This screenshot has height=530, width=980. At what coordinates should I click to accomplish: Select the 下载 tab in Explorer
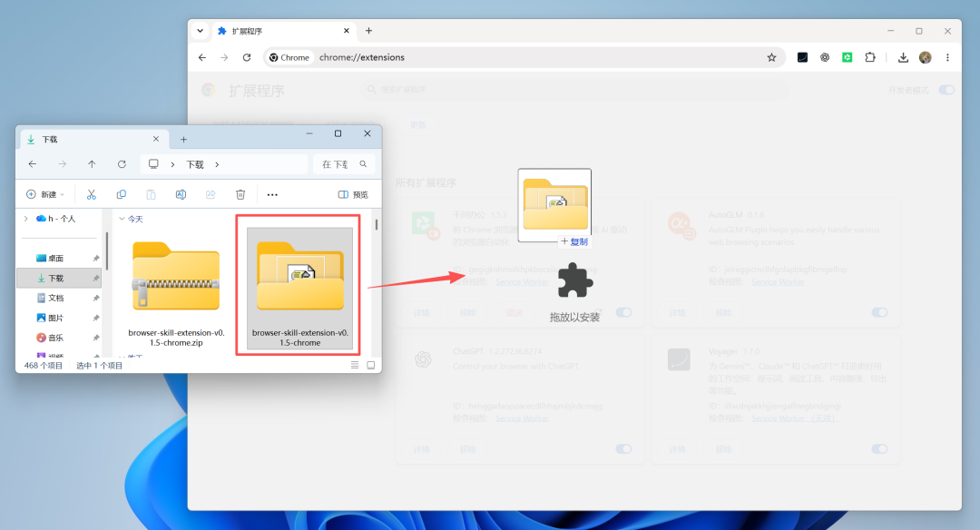coord(93,140)
